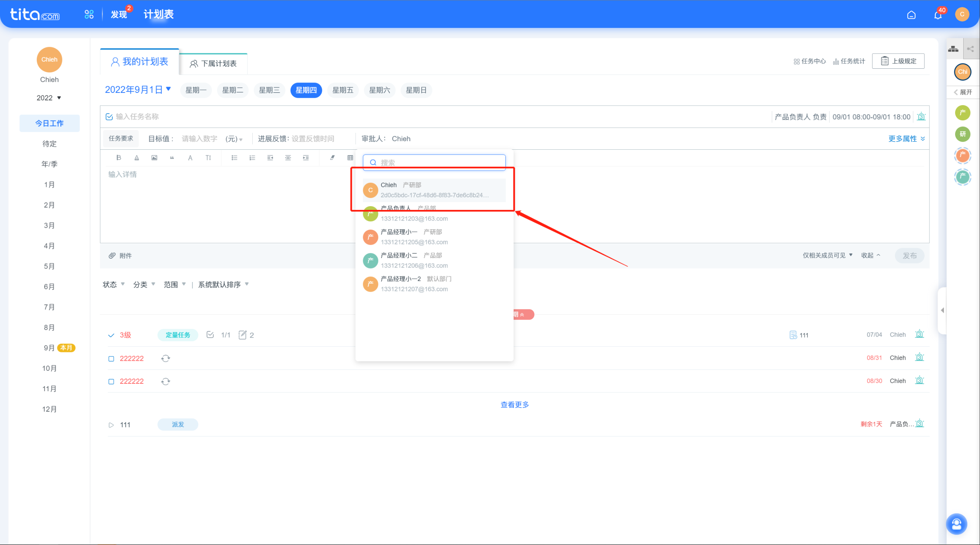Image resolution: width=980 pixels, height=545 pixels.
Task: Apply underline formatting in editor toolbar
Action: (137, 158)
